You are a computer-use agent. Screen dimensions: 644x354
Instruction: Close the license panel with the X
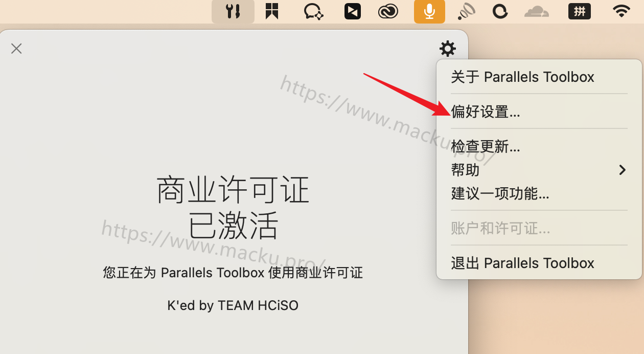(16, 49)
